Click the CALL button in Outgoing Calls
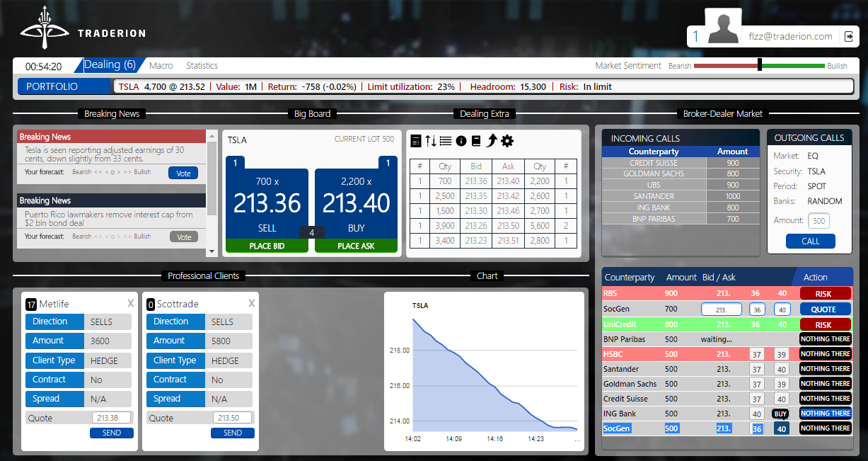 pyautogui.click(x=810, y=241)
